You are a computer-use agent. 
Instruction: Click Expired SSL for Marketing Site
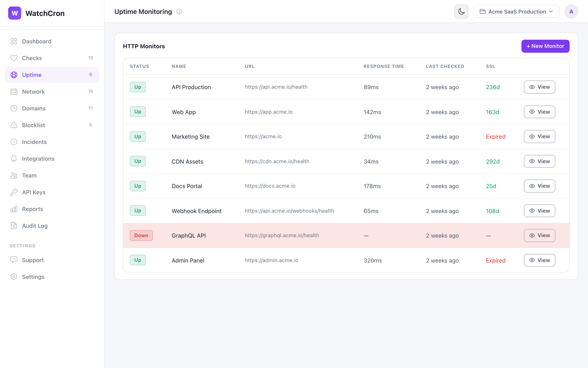pos(496,137)
